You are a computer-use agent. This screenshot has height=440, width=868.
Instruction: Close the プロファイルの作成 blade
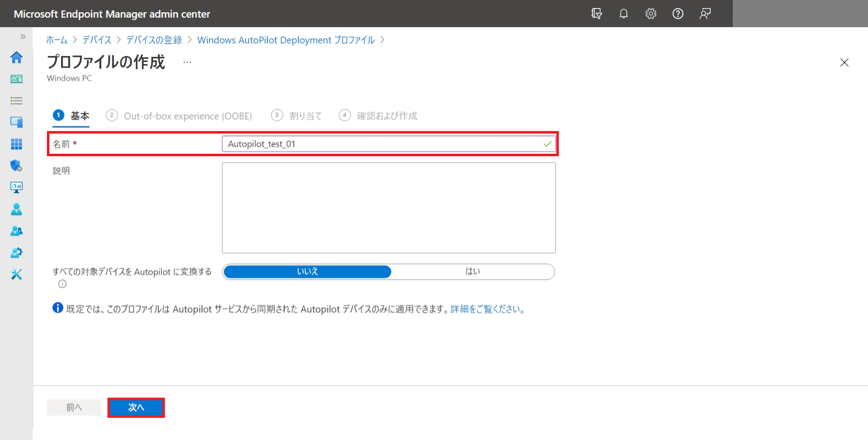coord(844,62)
